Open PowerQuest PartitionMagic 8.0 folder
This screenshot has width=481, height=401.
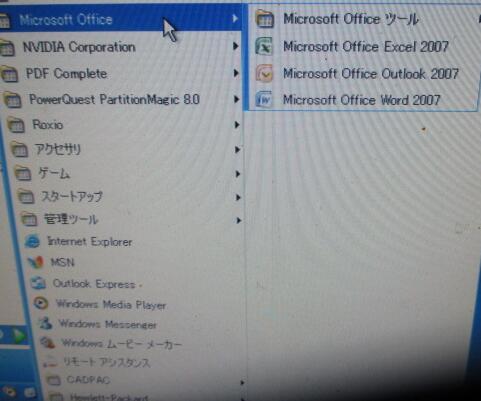tap(122, 99)
